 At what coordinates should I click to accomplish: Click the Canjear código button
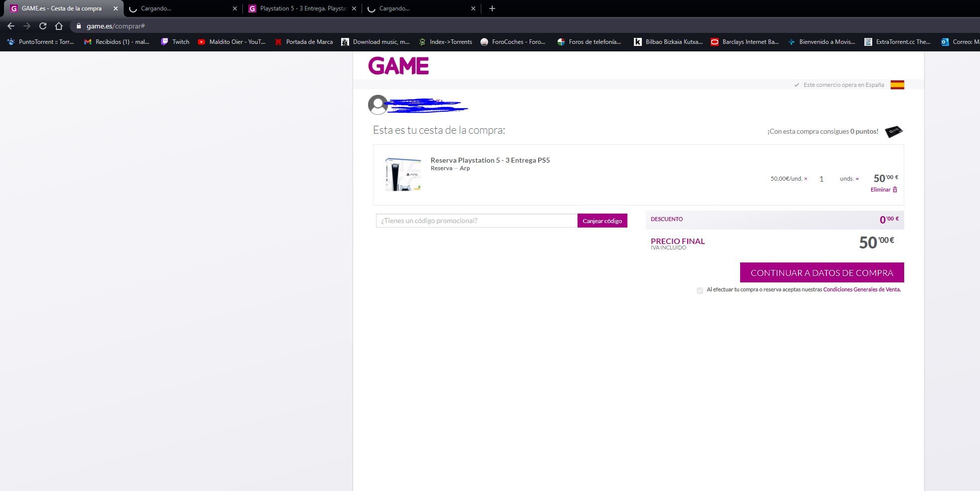(x=602, y=221)
